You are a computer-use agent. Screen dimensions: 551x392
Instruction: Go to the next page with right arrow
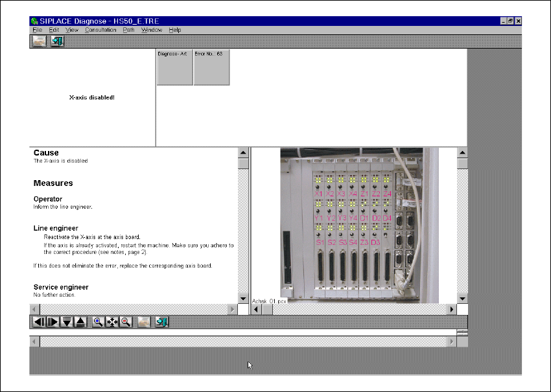[x=53, y=322]
